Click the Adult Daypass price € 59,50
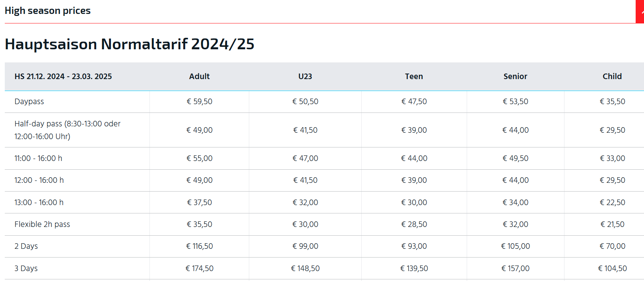Viewport: 644px width, 281px height. tap(199, 101)
